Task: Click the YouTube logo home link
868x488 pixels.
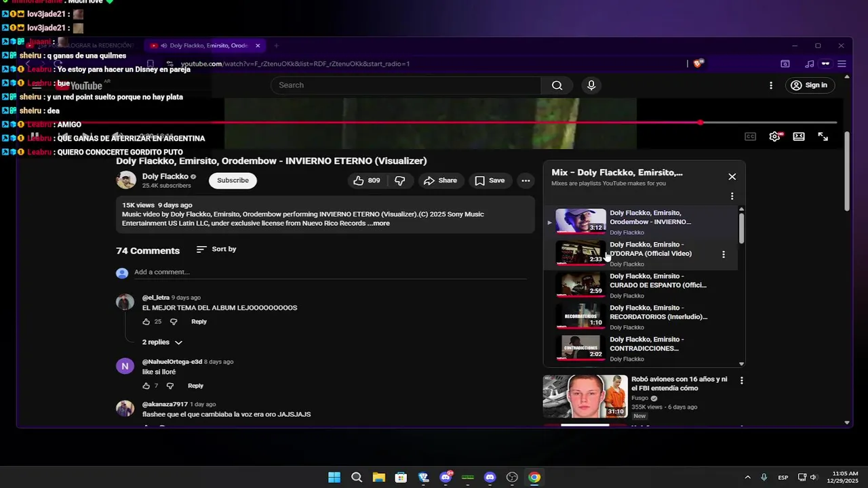Action: 80,85
